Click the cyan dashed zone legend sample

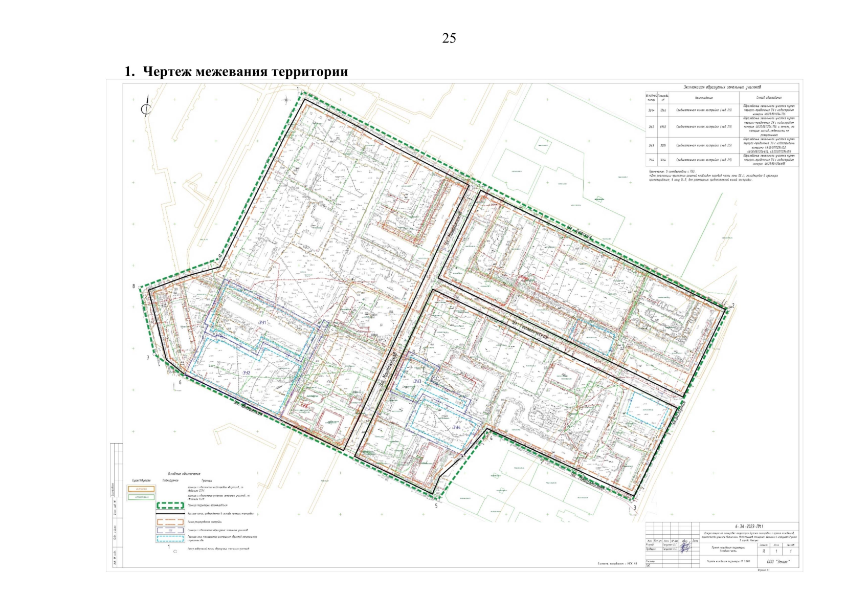click(170, 538)
